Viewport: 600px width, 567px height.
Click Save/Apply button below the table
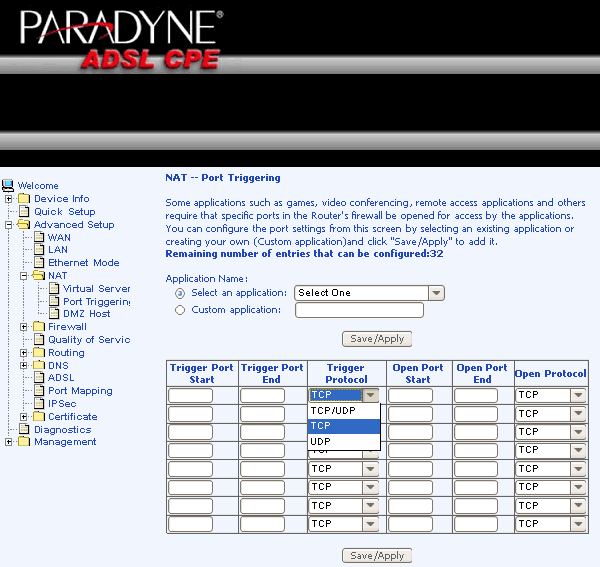(377, 556)
